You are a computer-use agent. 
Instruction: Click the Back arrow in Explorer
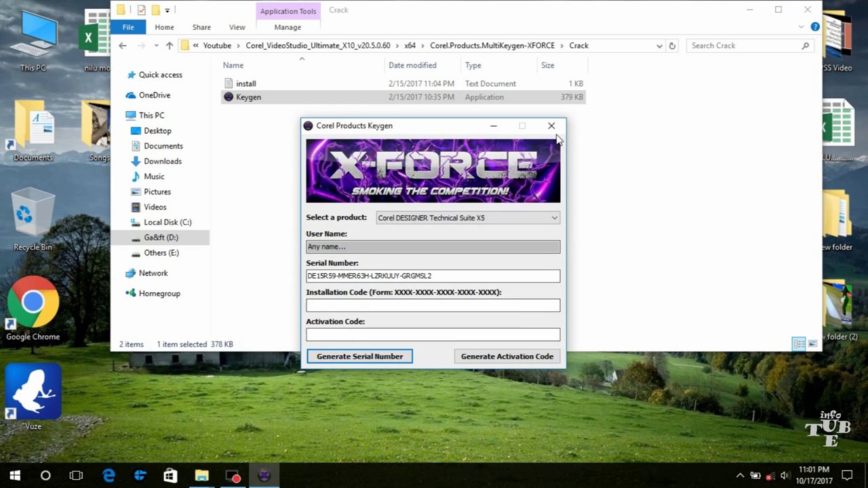[123, 45]
